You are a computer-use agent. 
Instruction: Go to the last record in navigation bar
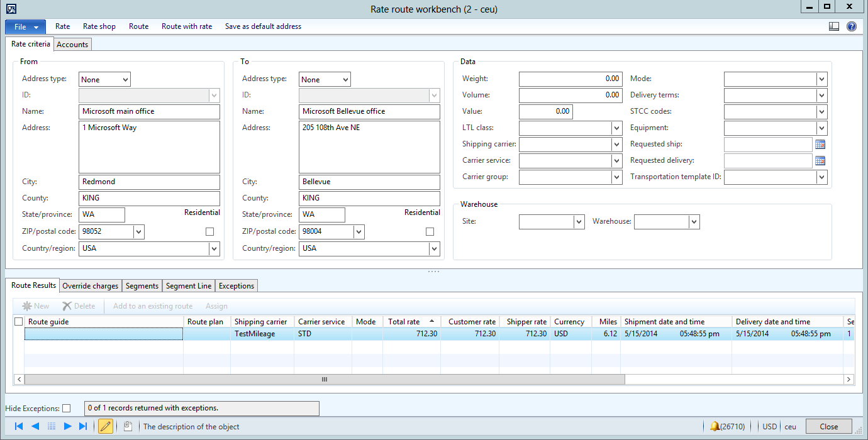tap(83, 426)
